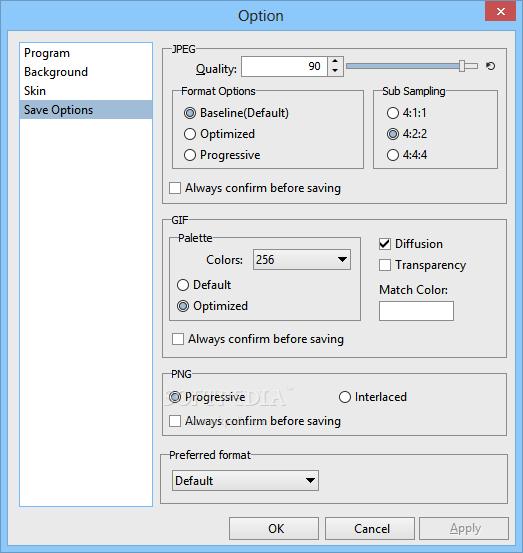The image size is (523, 553).
Task: Click the JPEG Quality slider handle
Action: pyautogui.click(x=462, y=66)
